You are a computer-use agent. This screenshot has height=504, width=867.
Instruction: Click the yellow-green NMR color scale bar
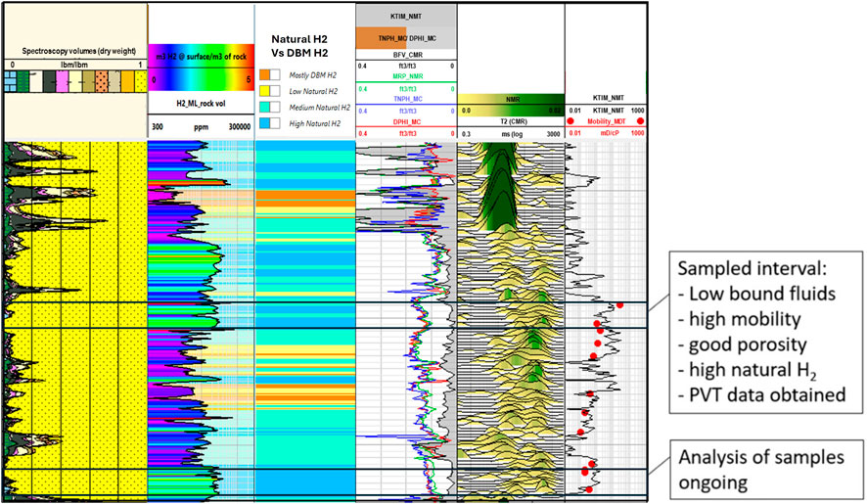tap(511, 105)
